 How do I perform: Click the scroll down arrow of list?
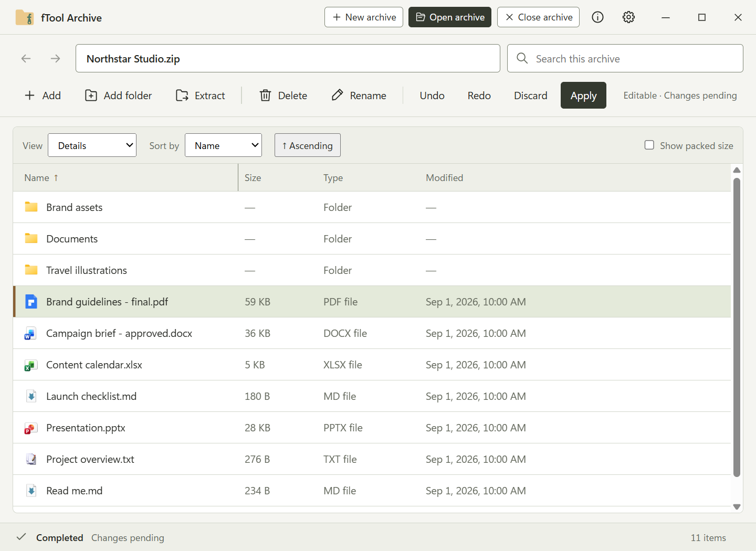tap(737, 507)
